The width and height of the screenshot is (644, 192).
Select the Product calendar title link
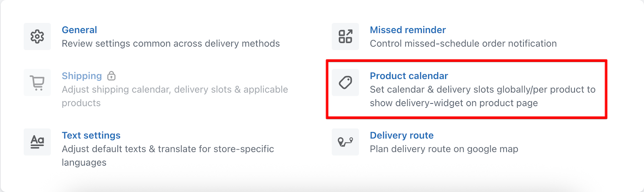click(x=409, y=76)
